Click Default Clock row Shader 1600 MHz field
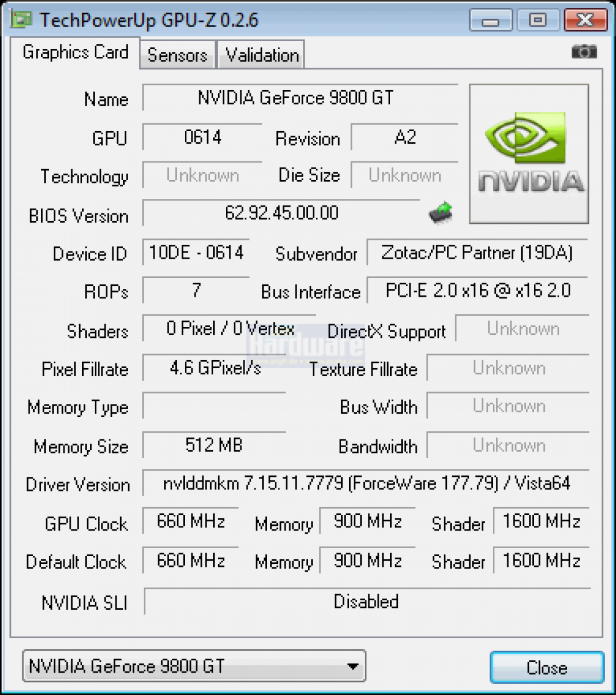The width and height of the screenshot is (616, 695). point(541,560)
